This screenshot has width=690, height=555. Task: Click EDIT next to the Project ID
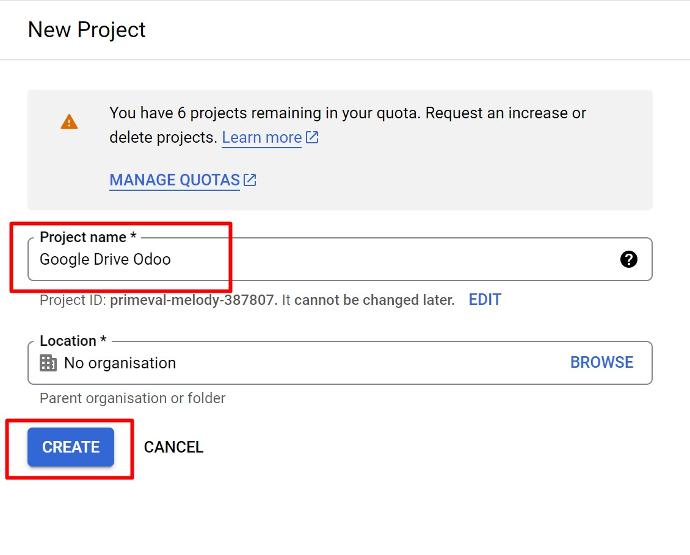(x=484, y=300)
